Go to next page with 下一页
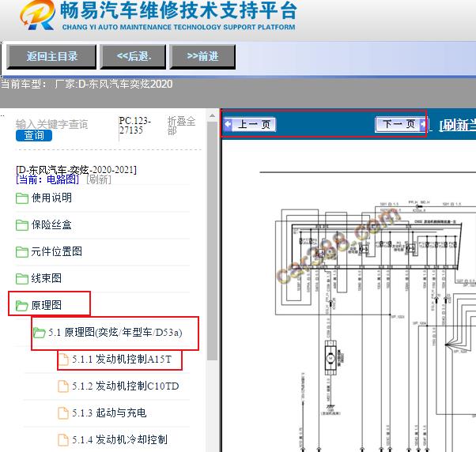The image size is (476, 452). coord(401,124)
